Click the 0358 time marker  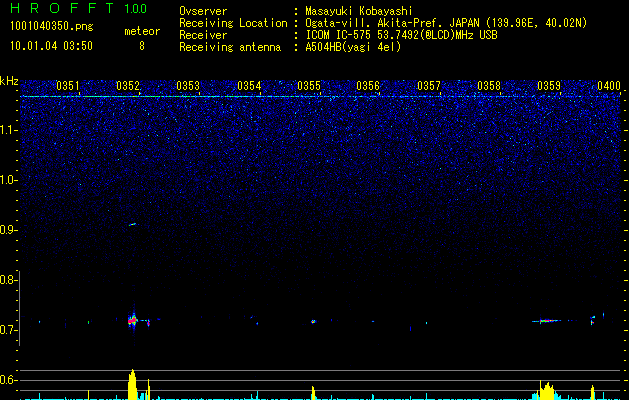489,86
